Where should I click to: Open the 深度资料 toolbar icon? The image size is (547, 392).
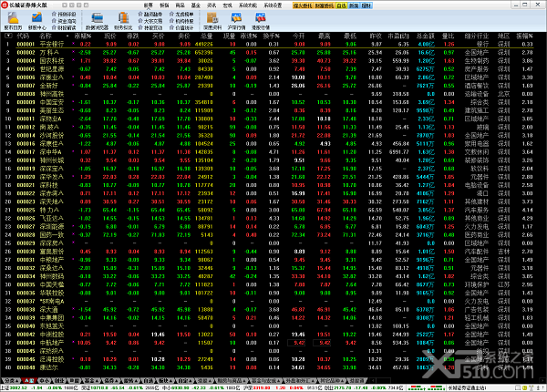click(x=212, y=21)
